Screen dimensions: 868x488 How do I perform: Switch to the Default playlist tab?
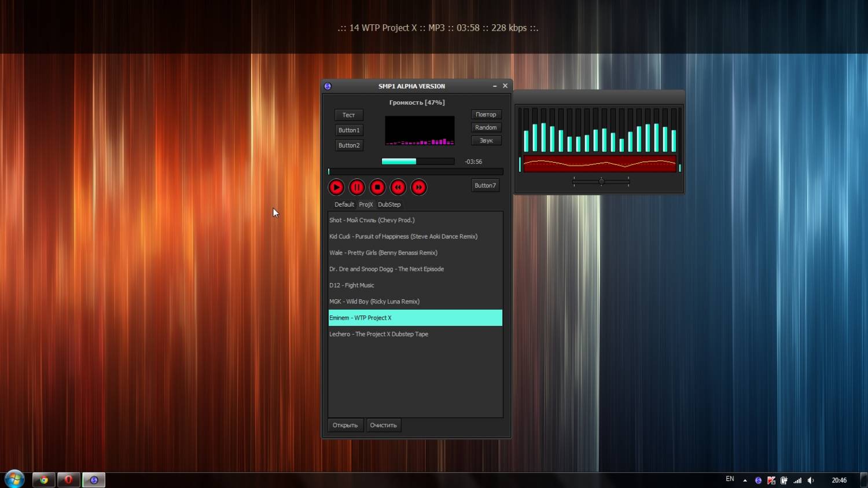point(344,204)
